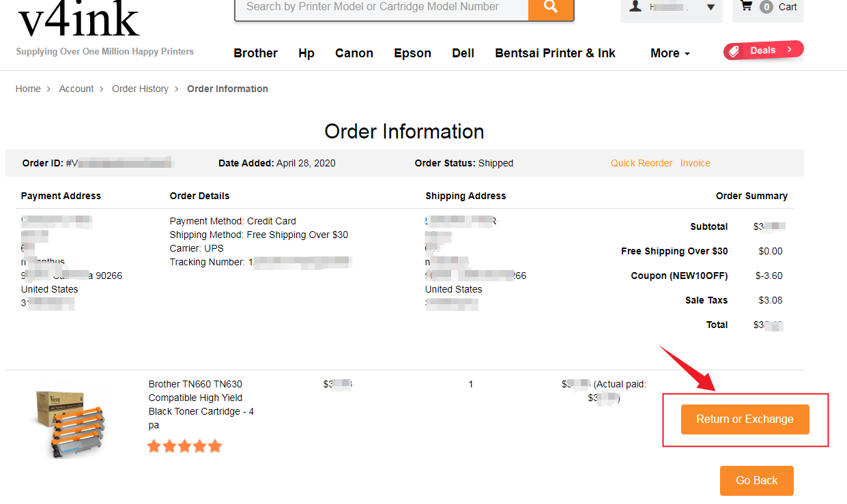Click the Carrier: UPS text
Screen dimensions: 847x504
pyautogui.click(x=197, y=248)
